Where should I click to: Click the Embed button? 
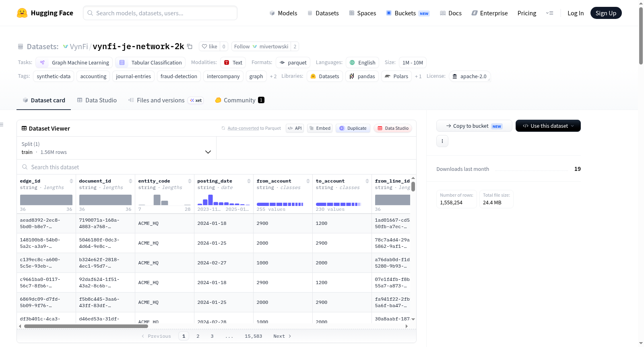(x=320, y=128)
